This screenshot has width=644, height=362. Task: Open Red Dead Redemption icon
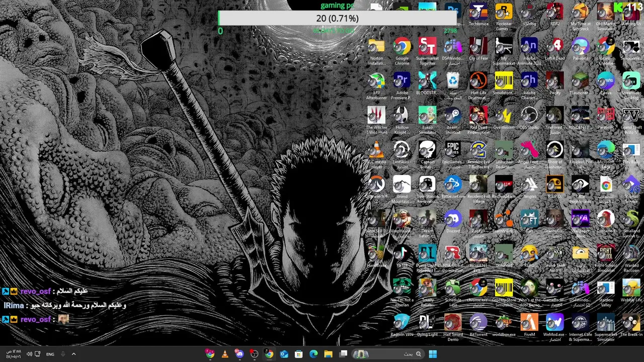(478, 121)
